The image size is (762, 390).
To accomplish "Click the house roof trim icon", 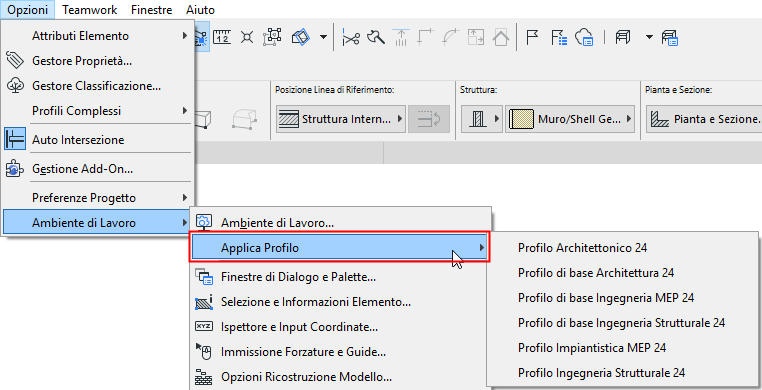I will pos(501,37).
